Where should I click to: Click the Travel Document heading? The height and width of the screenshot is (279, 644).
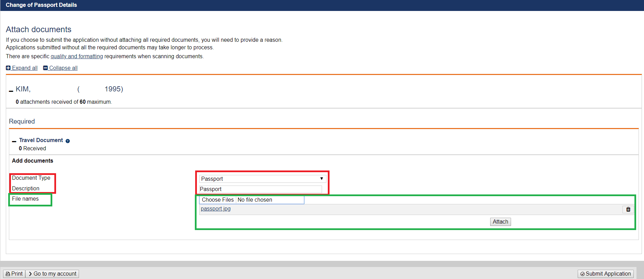coord(41,140)
